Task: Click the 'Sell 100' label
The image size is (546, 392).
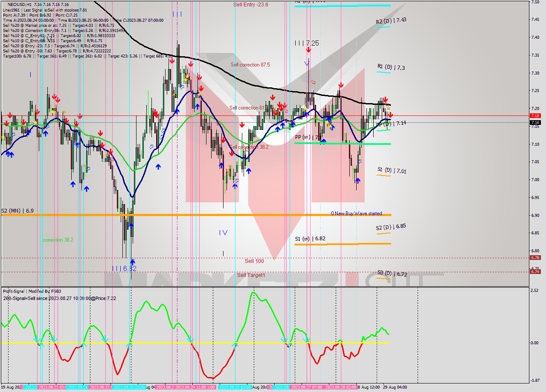Action: point(254,261)
